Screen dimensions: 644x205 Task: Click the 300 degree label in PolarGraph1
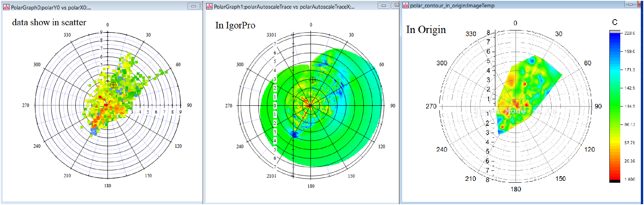point(240,65)
